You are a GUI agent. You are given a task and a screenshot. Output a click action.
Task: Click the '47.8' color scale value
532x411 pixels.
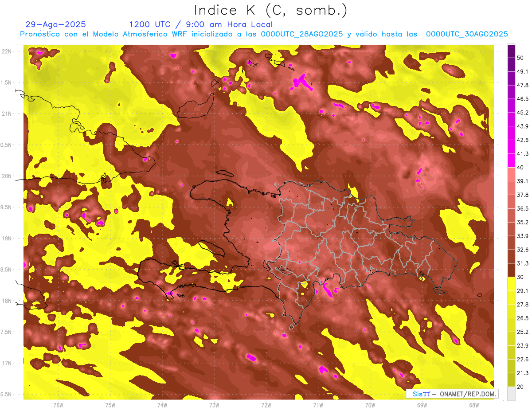click(522, 85)
